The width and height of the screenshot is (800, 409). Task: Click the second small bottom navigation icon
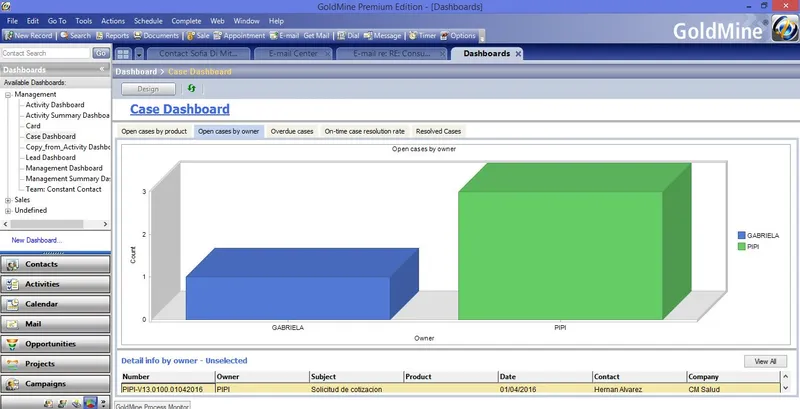62,403
